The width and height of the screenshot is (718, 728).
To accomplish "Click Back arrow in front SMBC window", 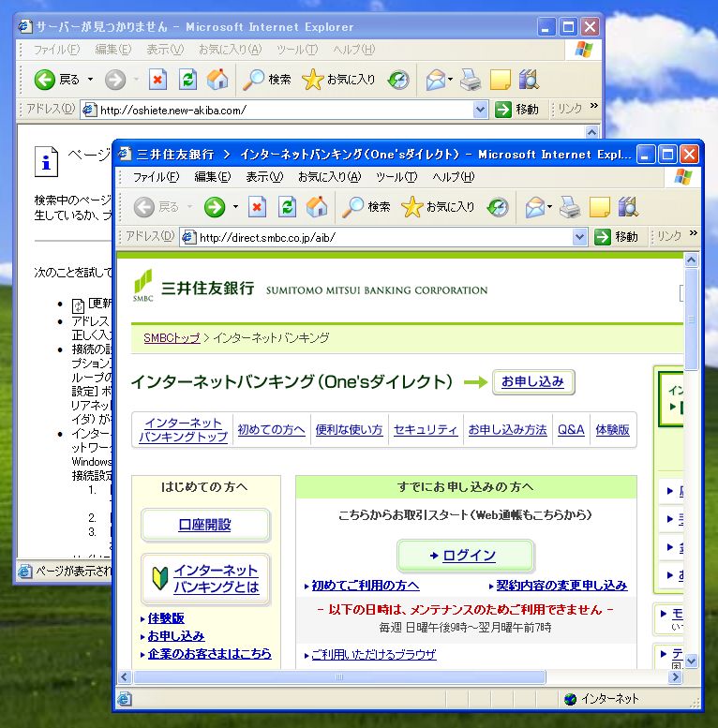I will [x=143, y=207].
